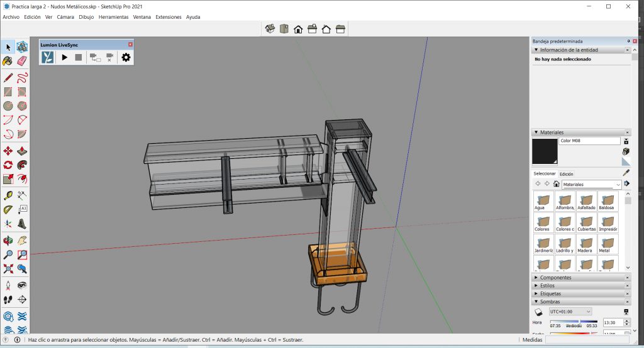Viewport: 644px width, 348px height.
Task: Click the material name field
Action: tap(589, 141)
